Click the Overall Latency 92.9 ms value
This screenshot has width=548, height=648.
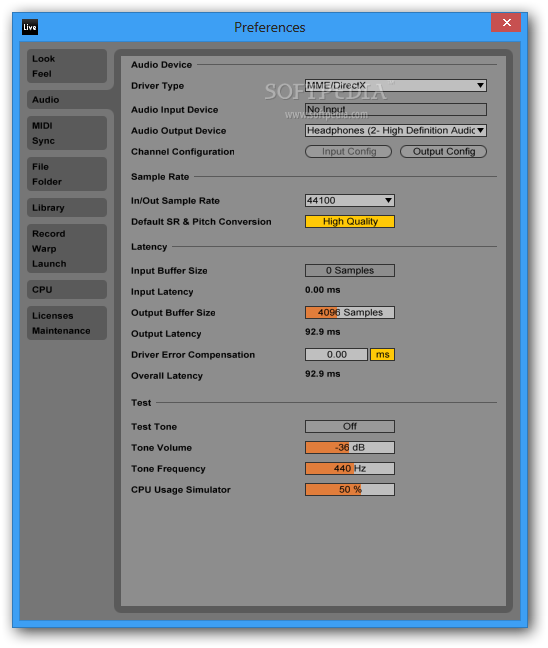click(322, 374)
